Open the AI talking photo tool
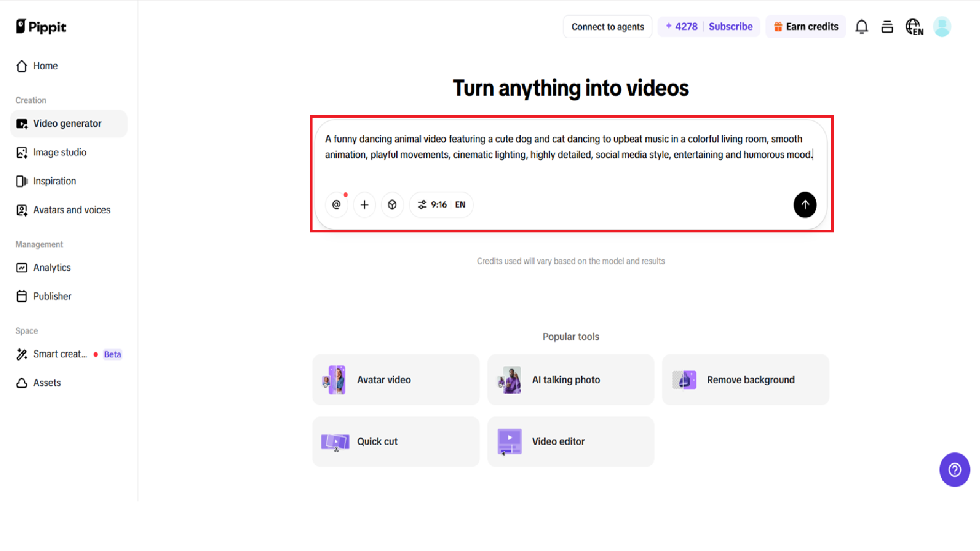This screenshot has width=980, height=551. point(570,380)
